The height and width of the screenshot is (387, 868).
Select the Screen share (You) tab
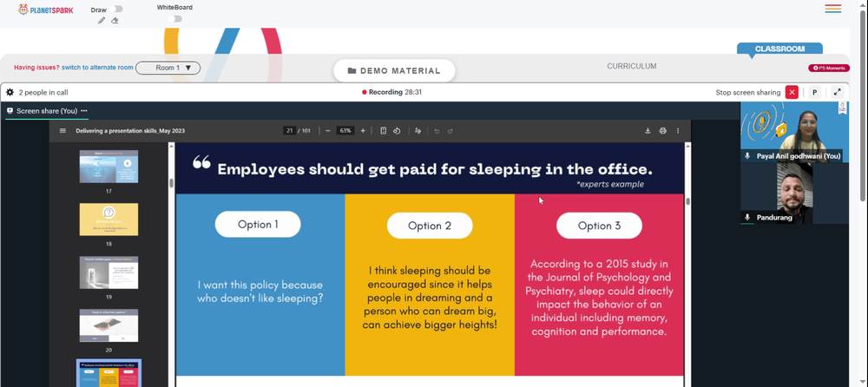click(47, 111)
